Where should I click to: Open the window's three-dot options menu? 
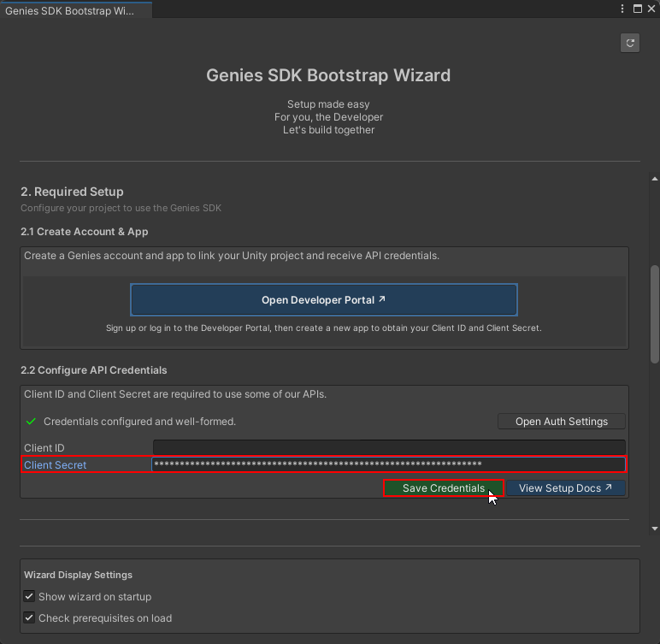tap(623, 9)
